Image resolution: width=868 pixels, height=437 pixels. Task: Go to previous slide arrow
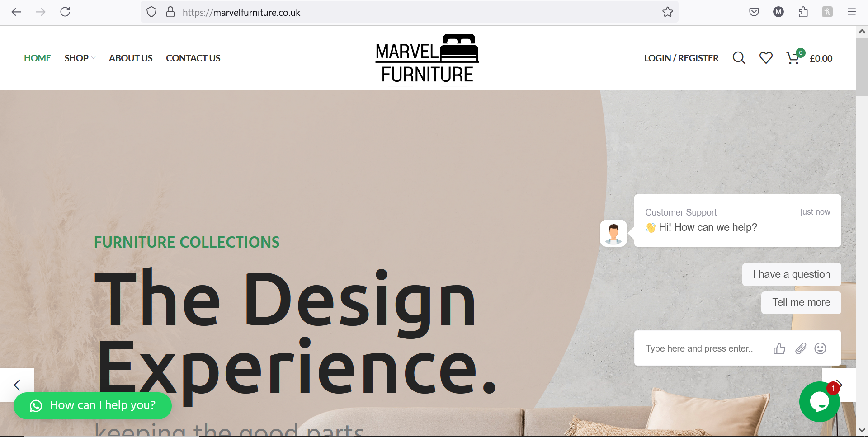[17, 385]
